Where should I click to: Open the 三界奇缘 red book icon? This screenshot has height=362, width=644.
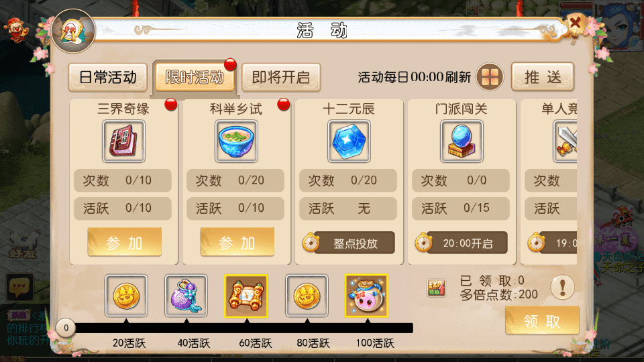123,141
